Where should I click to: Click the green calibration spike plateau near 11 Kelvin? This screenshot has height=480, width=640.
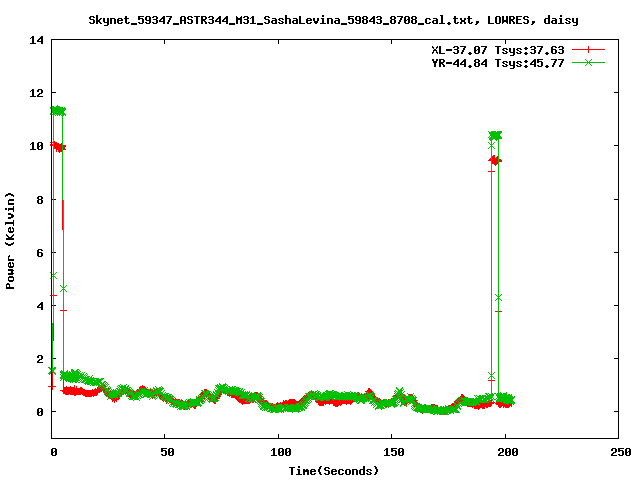point(58,111)
